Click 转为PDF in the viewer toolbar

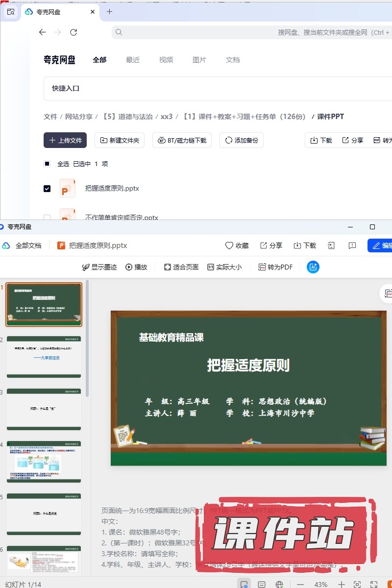[x=275, y=267]
